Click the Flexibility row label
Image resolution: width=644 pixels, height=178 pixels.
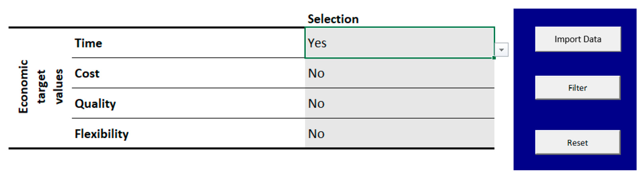tap(102, 134)
